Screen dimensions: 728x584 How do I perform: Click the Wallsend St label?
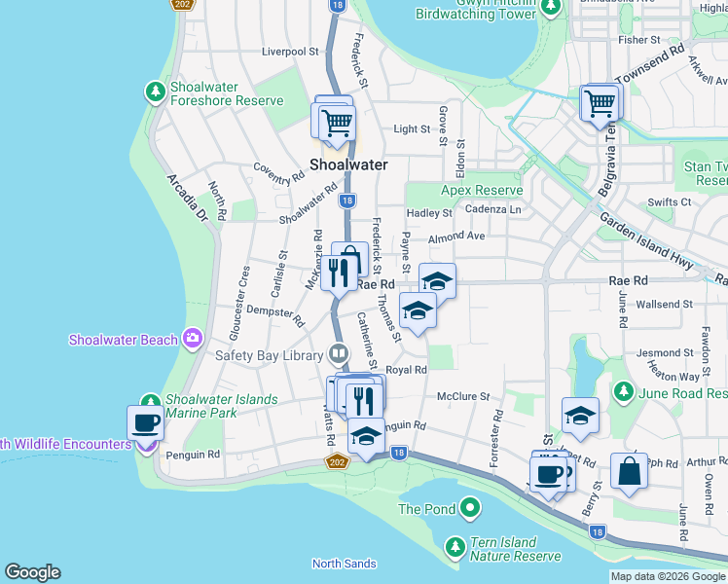[x=664, y=305]
